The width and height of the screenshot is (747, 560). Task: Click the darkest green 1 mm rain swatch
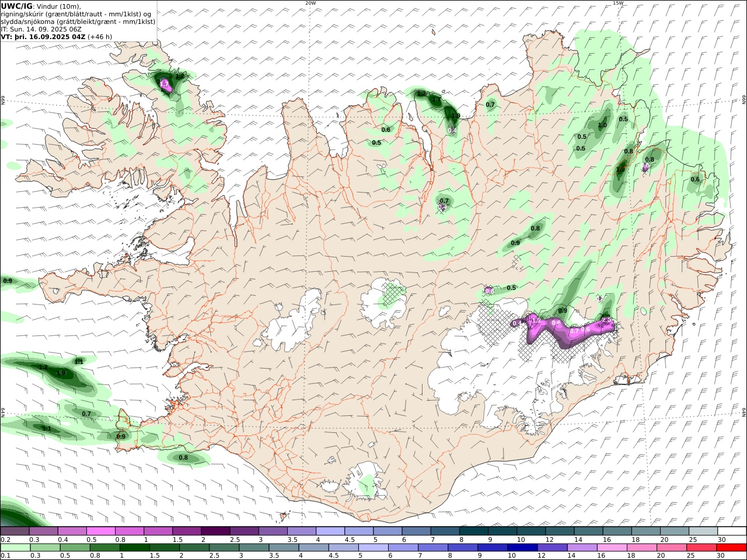click(x=134, y=548)
